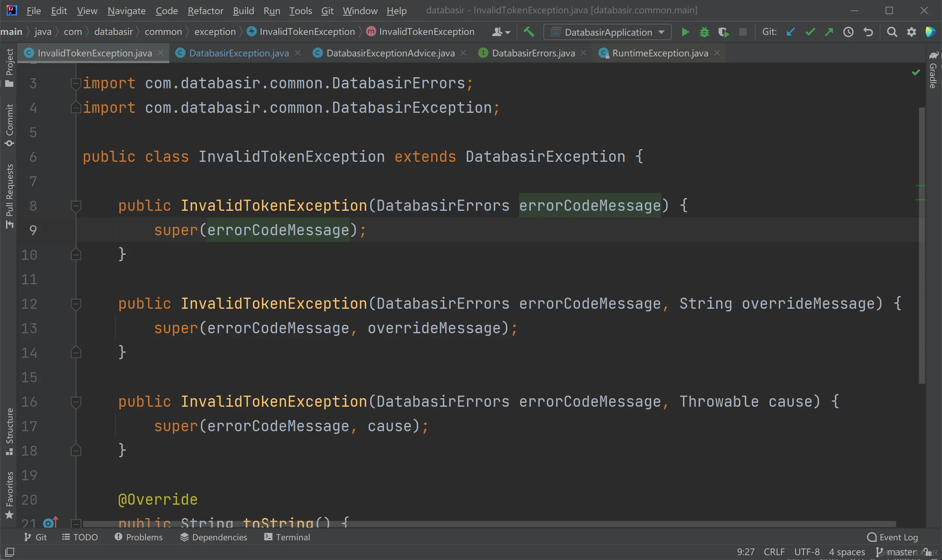Click the green Run button

coord(685,32)
